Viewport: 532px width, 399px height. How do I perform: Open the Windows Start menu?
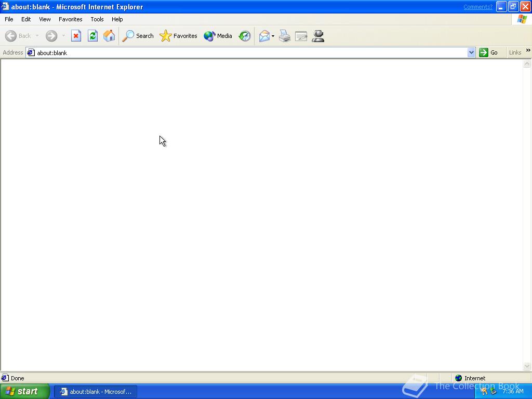(24, 392)
